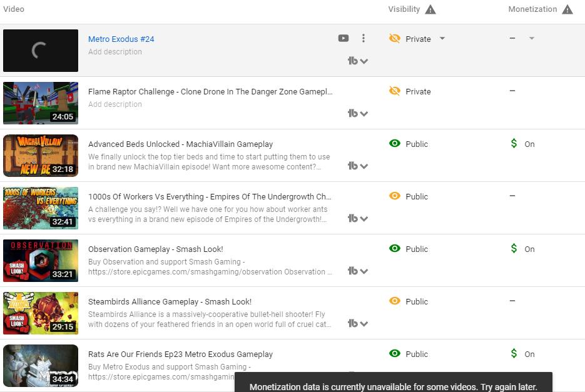
Task: Click Monetization column warning triangle
Action: (x=567, y=9)
